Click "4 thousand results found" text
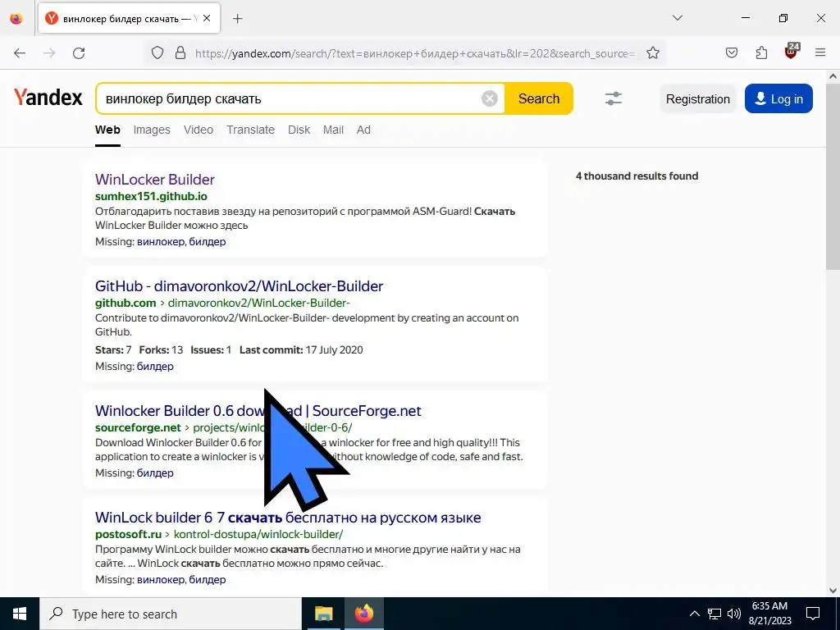Image resolution: width=840 pixels, height=630 pixels. [x=637, y=176]
